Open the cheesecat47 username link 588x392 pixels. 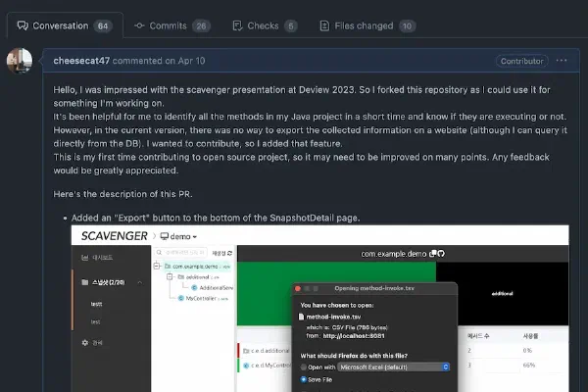pyautogui.click(x=81, y=61)
